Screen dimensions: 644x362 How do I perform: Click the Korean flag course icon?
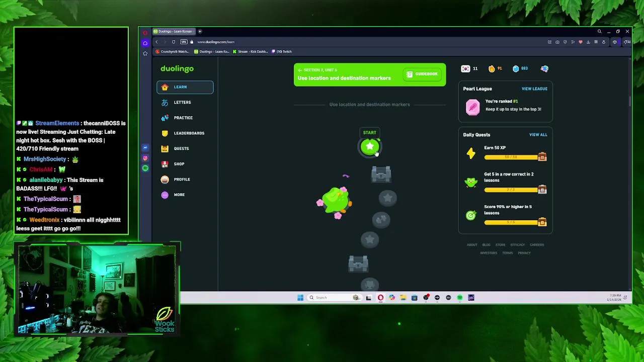tap(465, 69)
